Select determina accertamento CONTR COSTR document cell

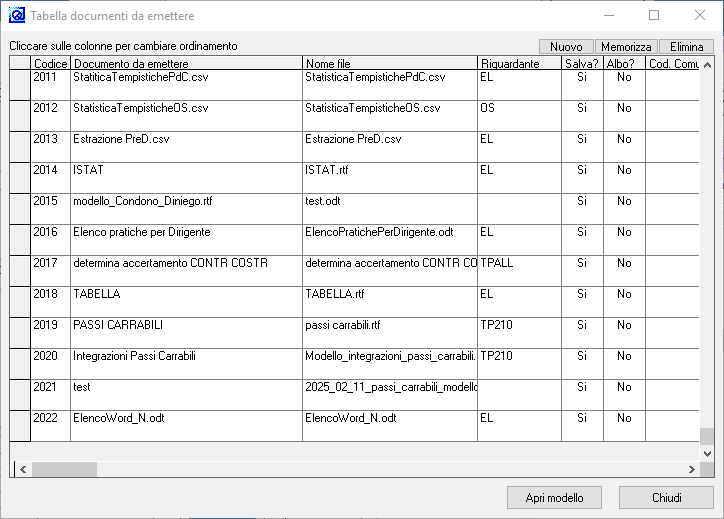pyautogui.click(x=187, y=271)
